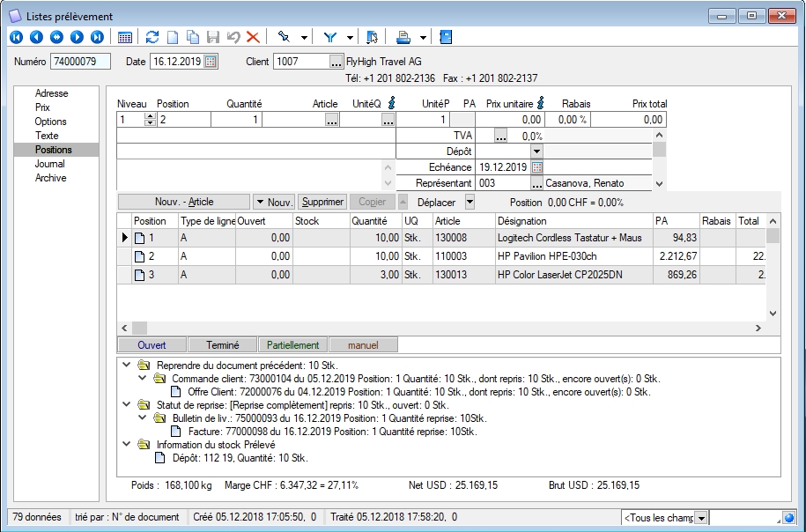Open the Dépôt dropdown
Image resolution: width=806 pixels, height=532 pixels.
[x=536, y=151]
